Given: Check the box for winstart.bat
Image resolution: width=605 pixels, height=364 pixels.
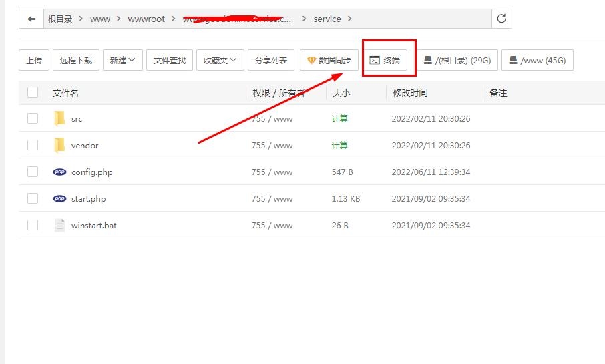Looking at the screenshot, I should 33,224.
